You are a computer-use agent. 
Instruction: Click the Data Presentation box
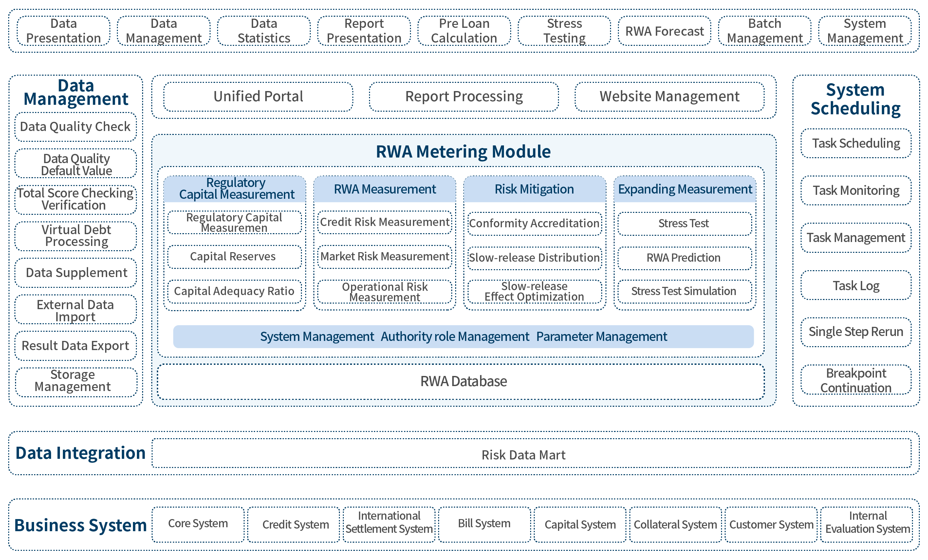click(x=64, y=31)
